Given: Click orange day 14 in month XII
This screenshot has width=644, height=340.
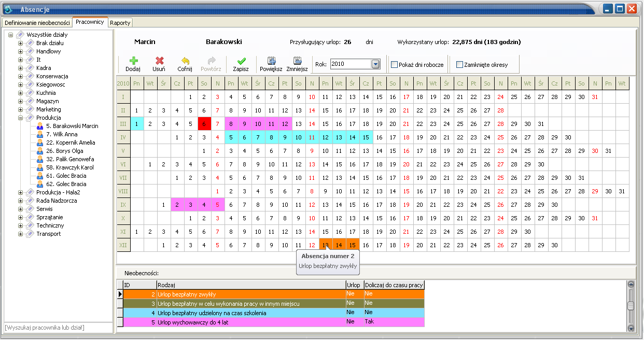Looking at the screenshot, I should 339,245.
